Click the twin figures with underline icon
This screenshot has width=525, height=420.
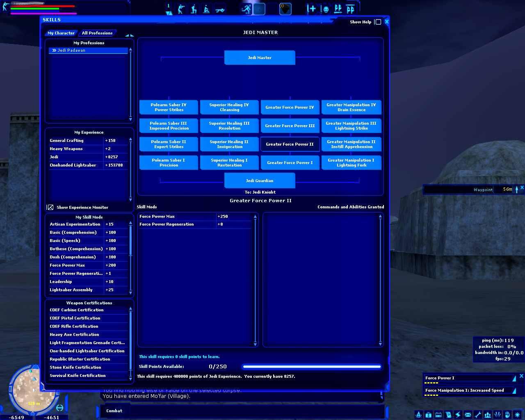click(338, 9)
